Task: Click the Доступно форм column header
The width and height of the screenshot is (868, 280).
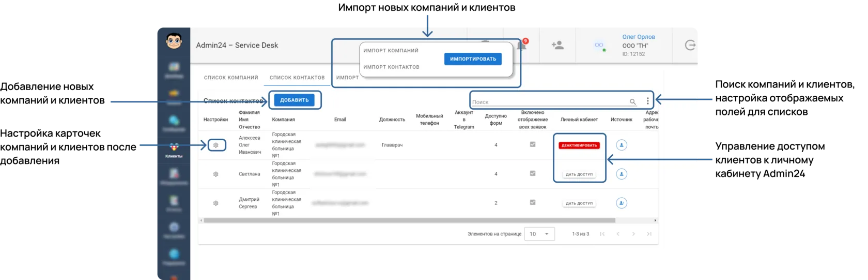Action: (496, 120)
